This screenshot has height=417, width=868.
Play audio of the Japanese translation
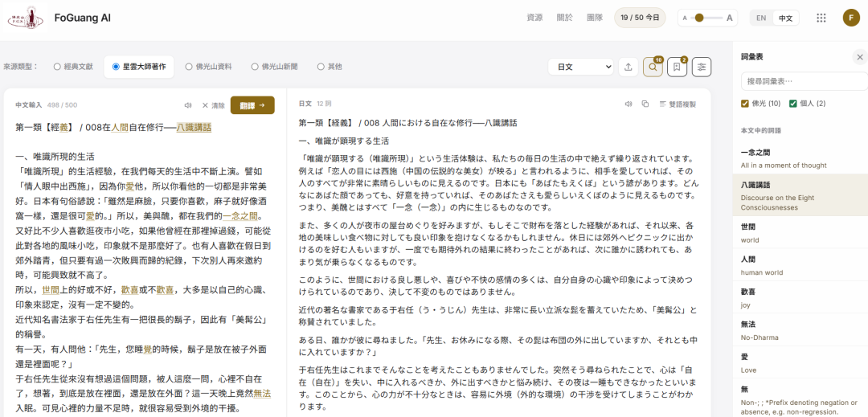tap(628, 104)
